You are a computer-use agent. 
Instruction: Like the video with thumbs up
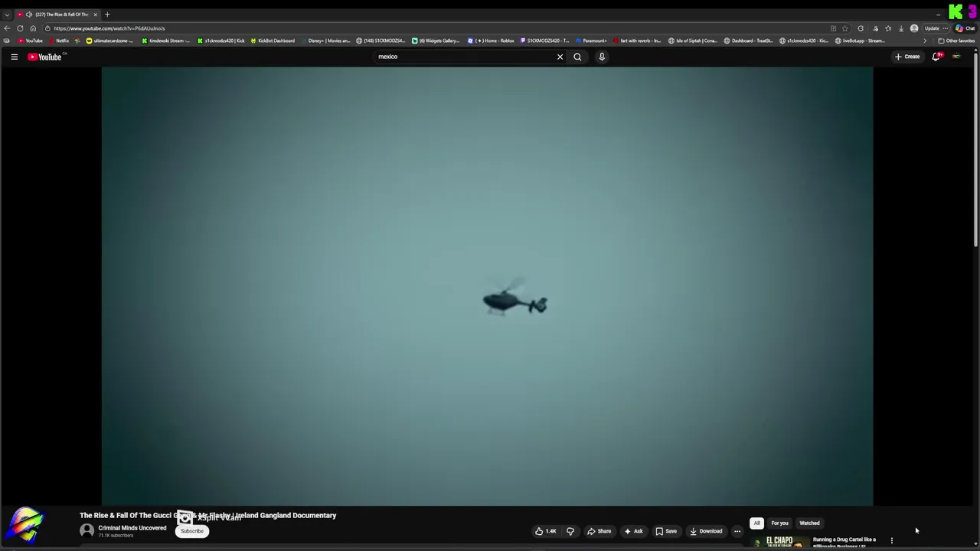546,531
